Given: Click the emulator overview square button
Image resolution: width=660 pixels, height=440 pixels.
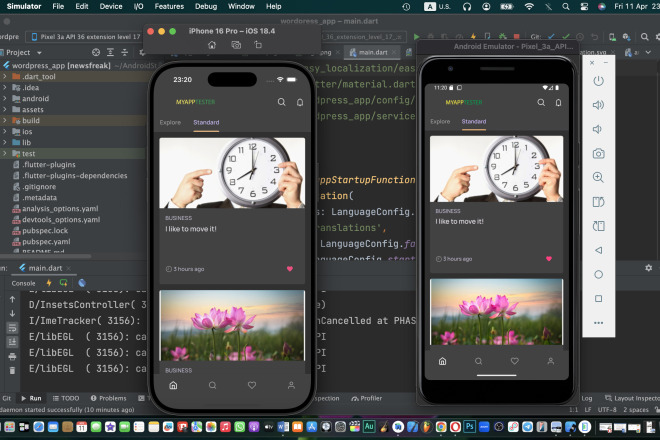Looking at the screenshot, I should [598, 299].
